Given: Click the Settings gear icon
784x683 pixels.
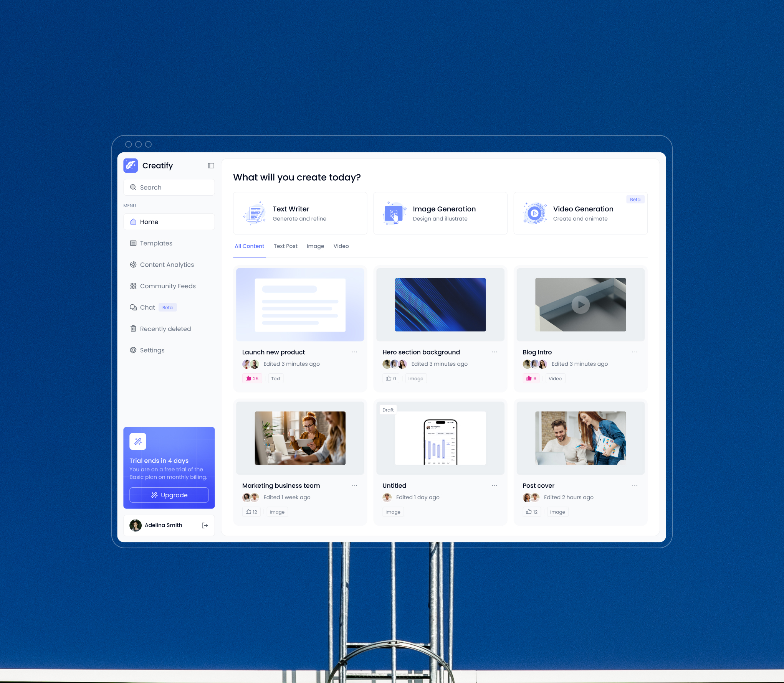Looking at the screenshot, I should tap(133, 350).
